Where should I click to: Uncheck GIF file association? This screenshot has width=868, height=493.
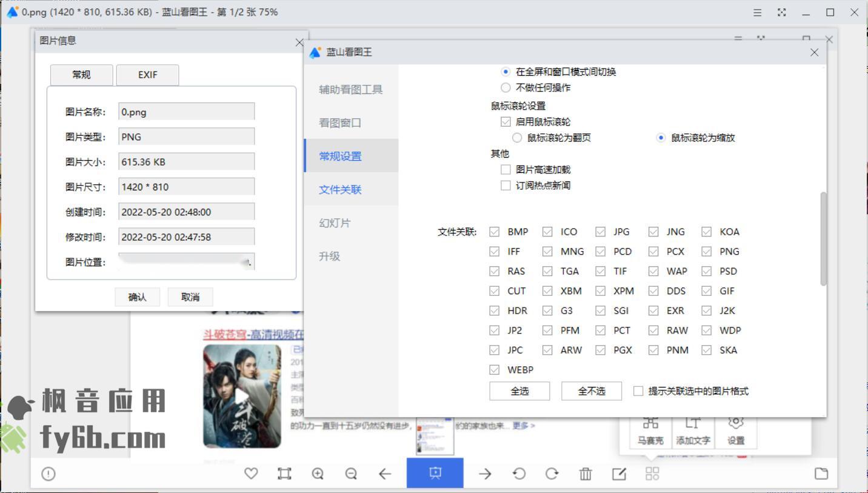click(707, 291)
